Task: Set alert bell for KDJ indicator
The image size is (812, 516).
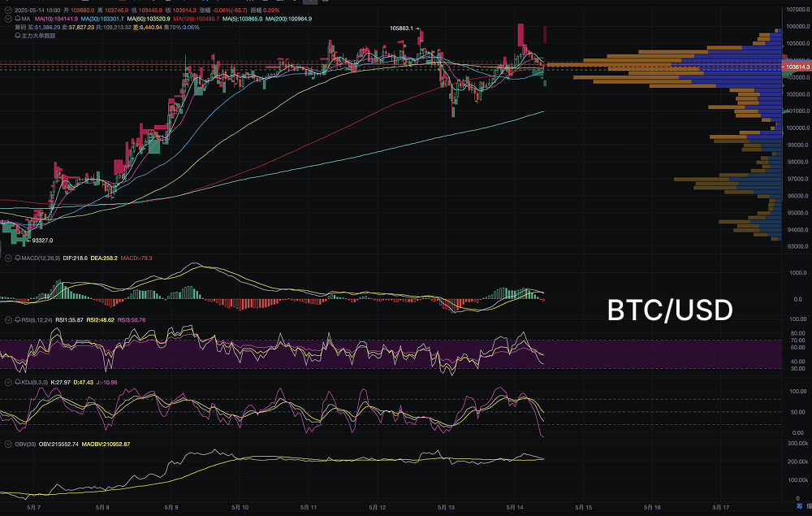Action: click(x=18, y=383)
